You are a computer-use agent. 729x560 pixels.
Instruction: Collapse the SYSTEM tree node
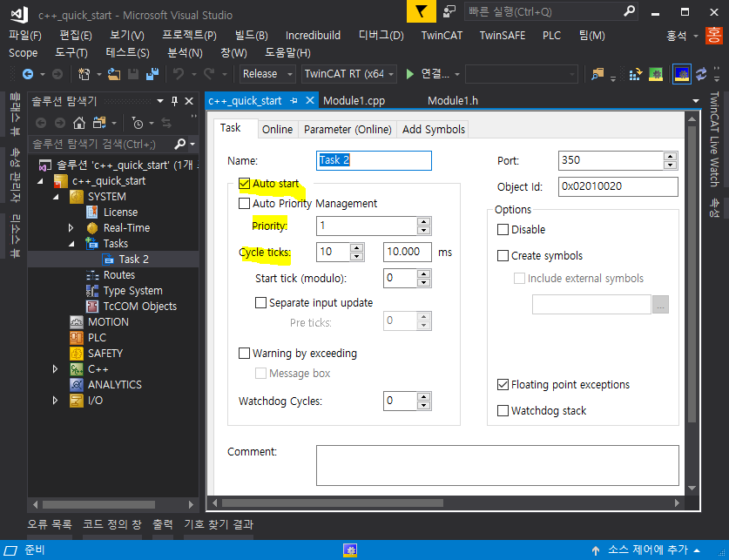(x=56, y=197)
